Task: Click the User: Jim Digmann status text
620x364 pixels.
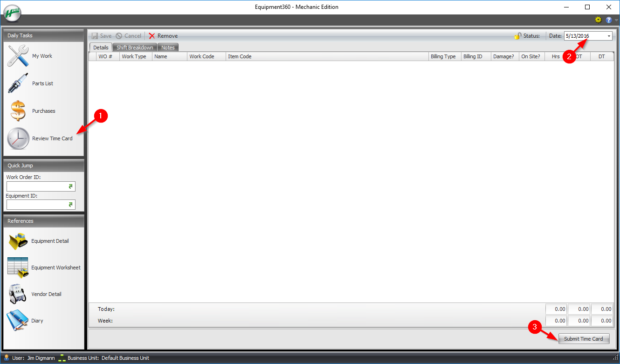Action: [x=33, y=358]
